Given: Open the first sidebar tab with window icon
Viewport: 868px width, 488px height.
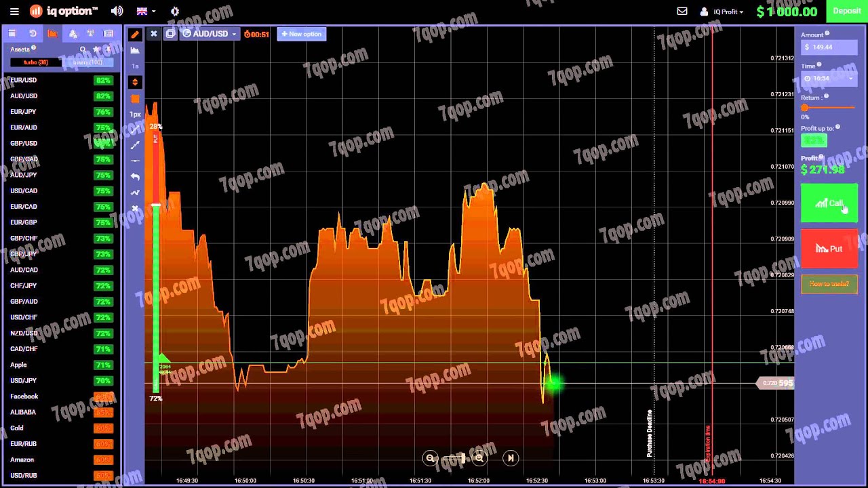Looking at the screenshot, I should (x=12, y=33).
